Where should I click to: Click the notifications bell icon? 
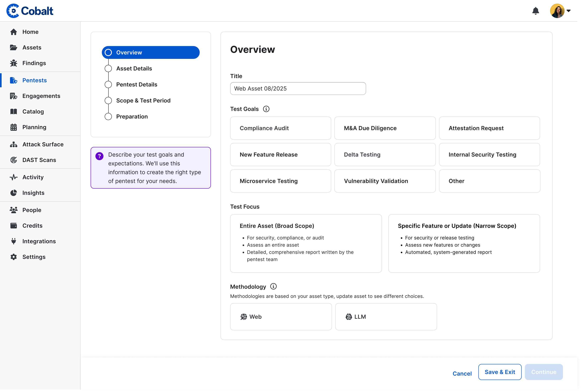[535, 11]
